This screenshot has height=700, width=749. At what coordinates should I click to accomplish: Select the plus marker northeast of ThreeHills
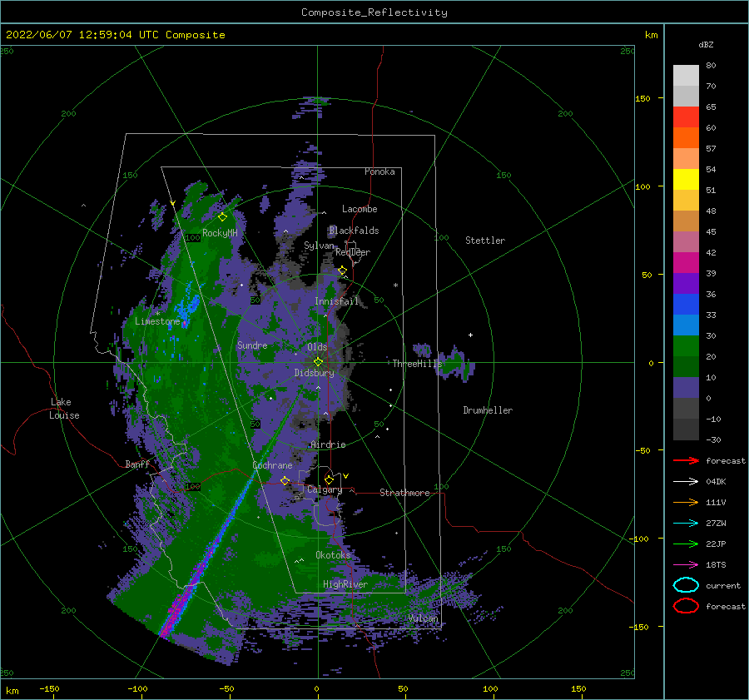[x=470, y=335]
